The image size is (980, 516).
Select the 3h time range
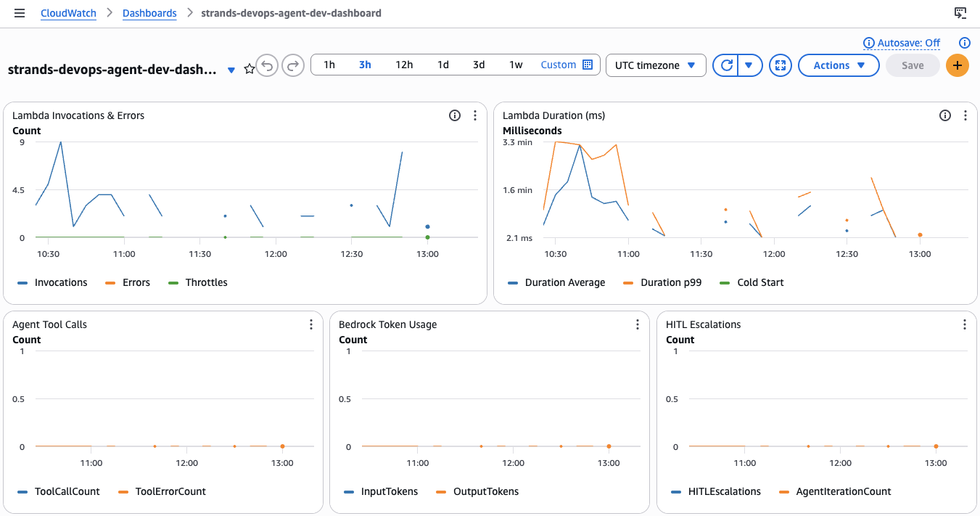[x=365, y=65]
